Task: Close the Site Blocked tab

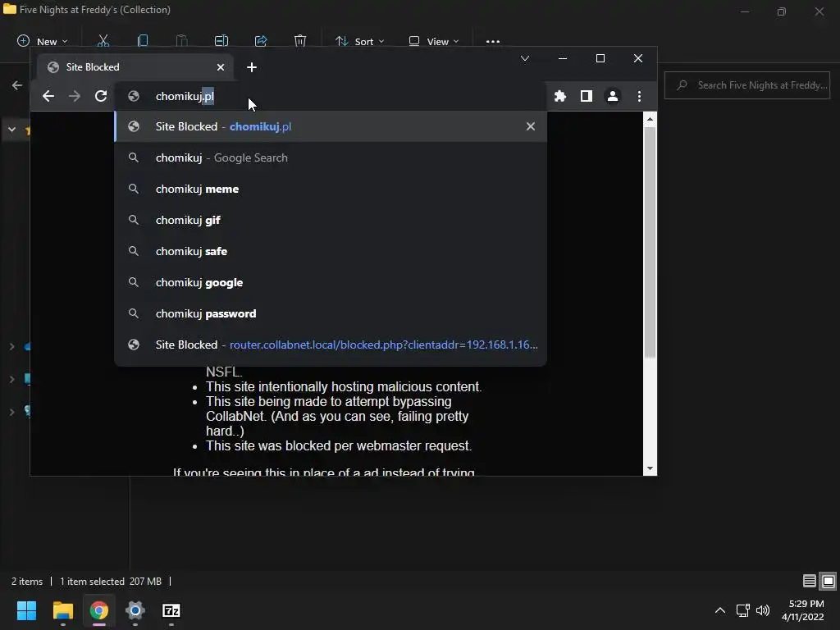Action: coord(221,67)
